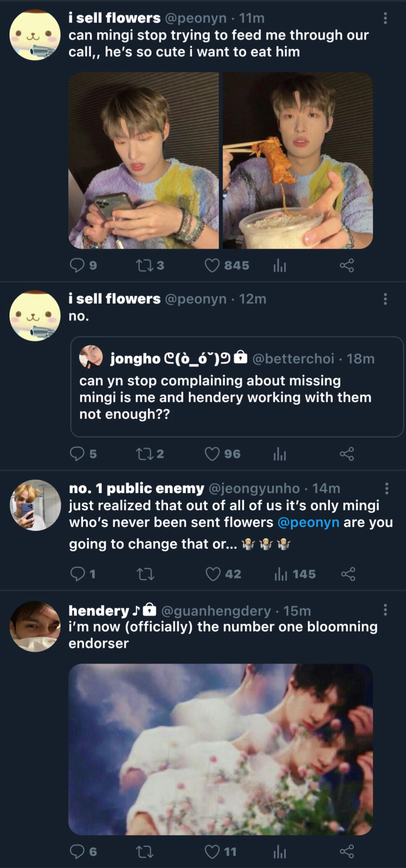View analytics of the 'no.' tweet
Image resolution: width=406 pixels, height=868 pixels.
click(280, 454)
